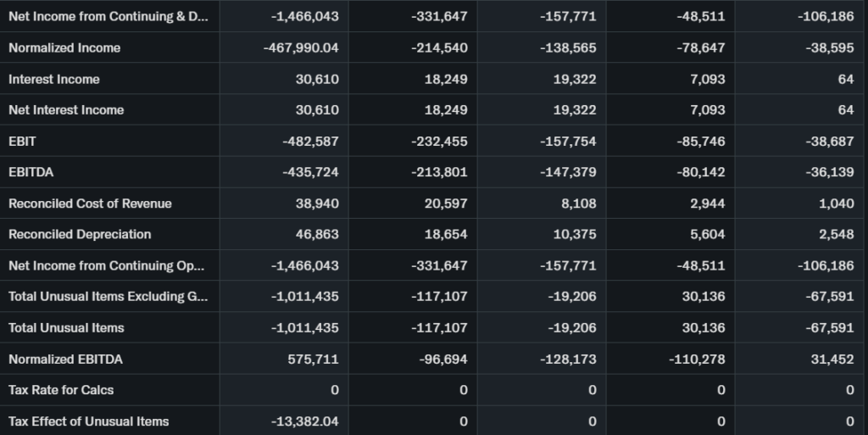This screenshot has height=435, width=868.
Task: Click the Tax Rate for Calcs label
Action: click(x=61, y=390)
